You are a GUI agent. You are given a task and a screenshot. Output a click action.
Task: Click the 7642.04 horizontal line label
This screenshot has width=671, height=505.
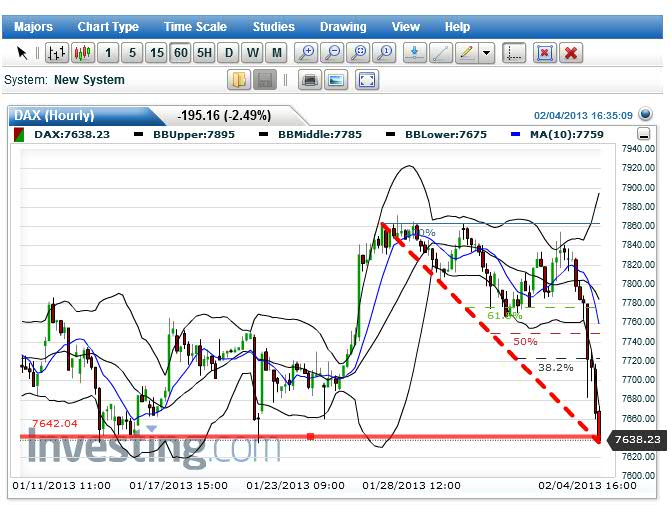[x=55, y=424]
